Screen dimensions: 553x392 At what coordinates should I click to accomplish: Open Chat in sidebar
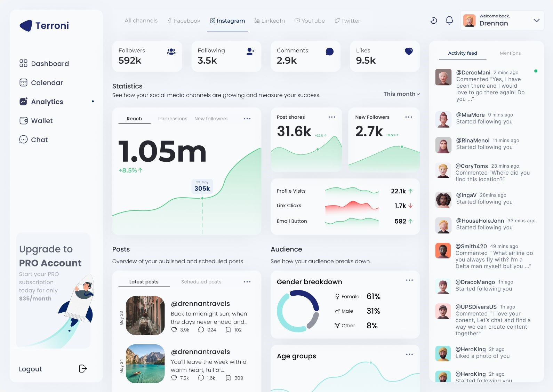pos(33,139)
